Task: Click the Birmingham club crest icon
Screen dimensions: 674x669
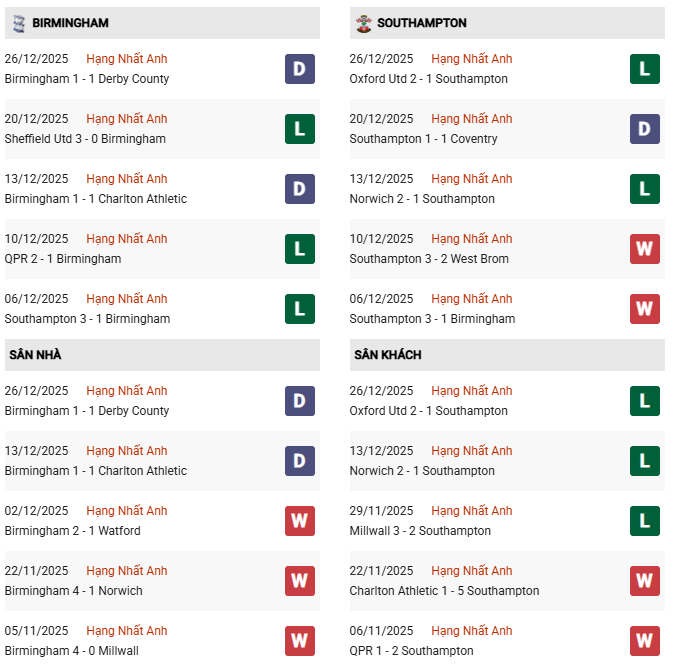Action: pyautogui.click(x=16, y=22)
